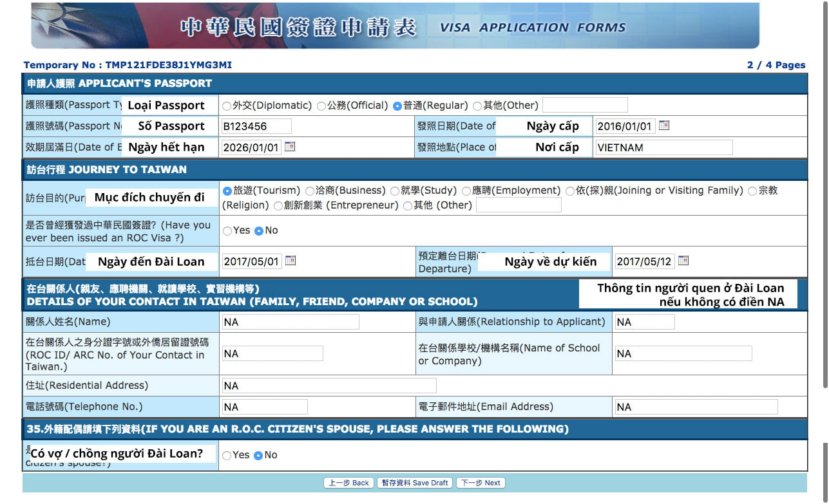Edit the Email Address field
This screenshot has height=504, width=829.
point(696,407)
